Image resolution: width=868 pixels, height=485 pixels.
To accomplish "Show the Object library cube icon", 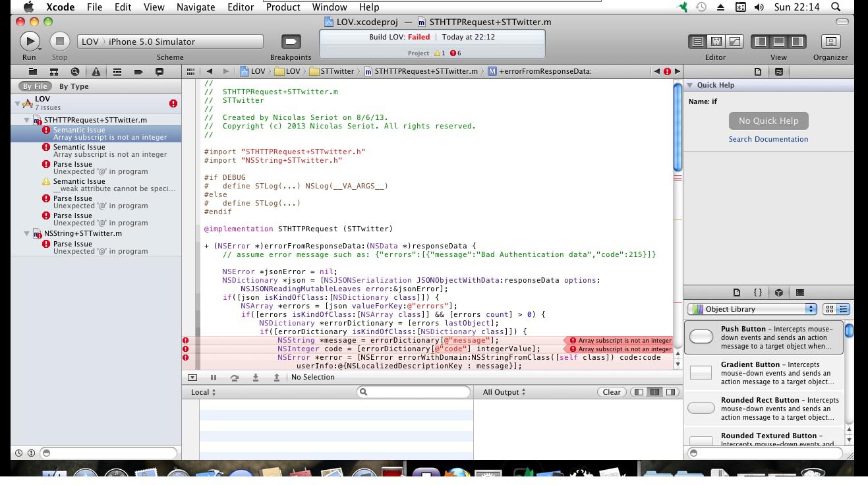I will (x=779, y=292).
